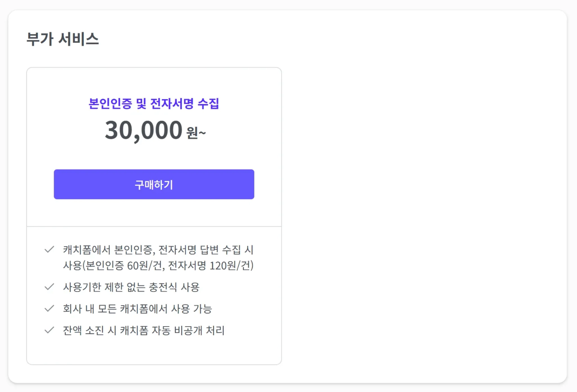Click the word 수집 in the purple title
The image size is (577, 392).
208,104
